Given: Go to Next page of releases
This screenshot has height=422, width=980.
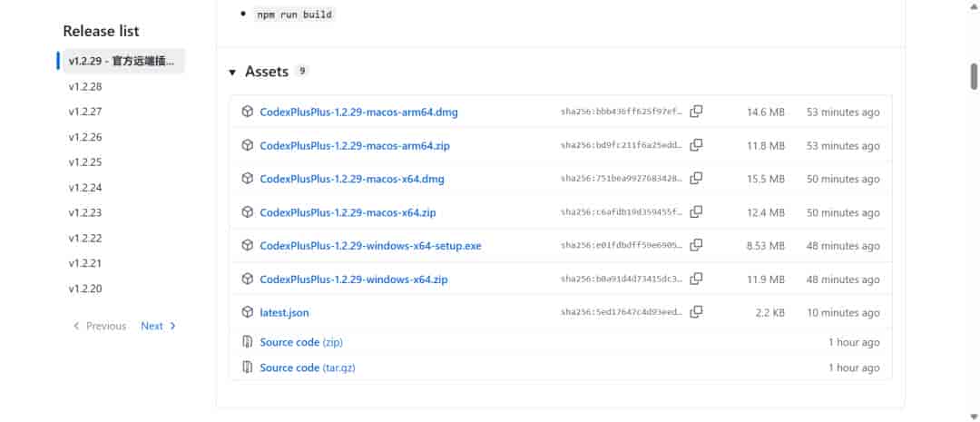Looking at the screenshot, I should pos(158,326).
